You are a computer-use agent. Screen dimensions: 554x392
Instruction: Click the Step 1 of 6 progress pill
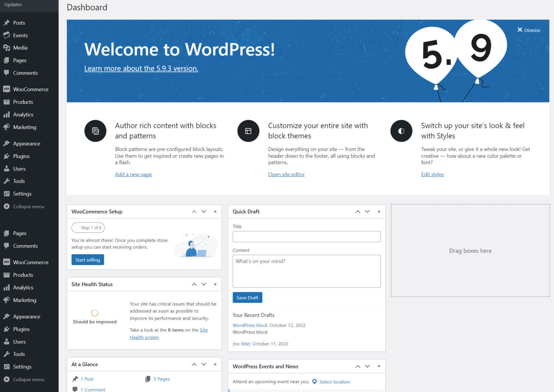pyautogui.click(x=88, y=228)
